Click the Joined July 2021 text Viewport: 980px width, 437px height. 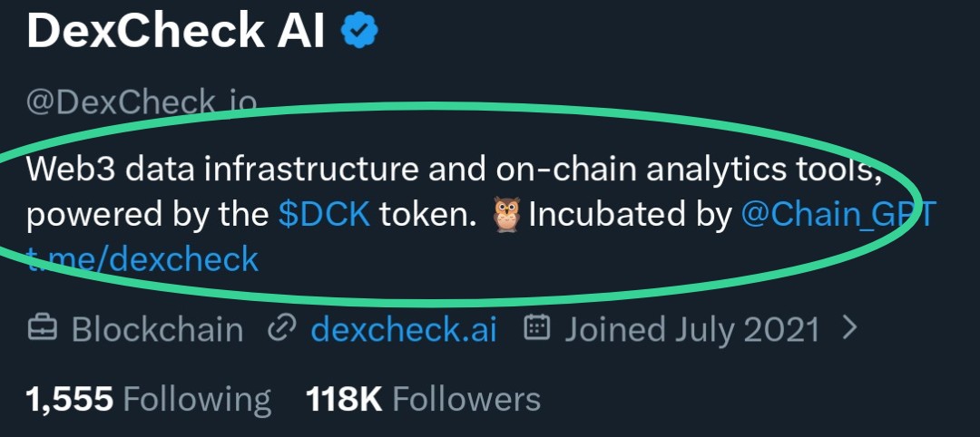691,329
